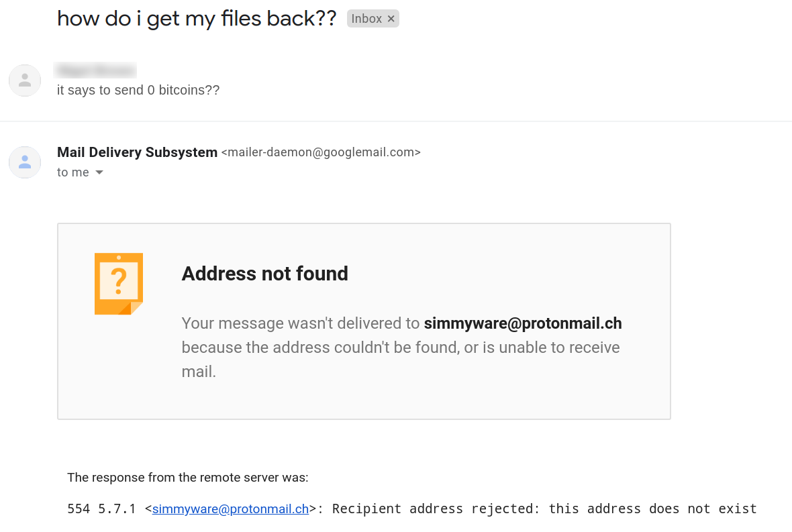Image resolution: width=792 pixels, height=532 pixels.
Task: Open the simmyware@protonmail.ch link in the server response
Action: tap(230, 509)
